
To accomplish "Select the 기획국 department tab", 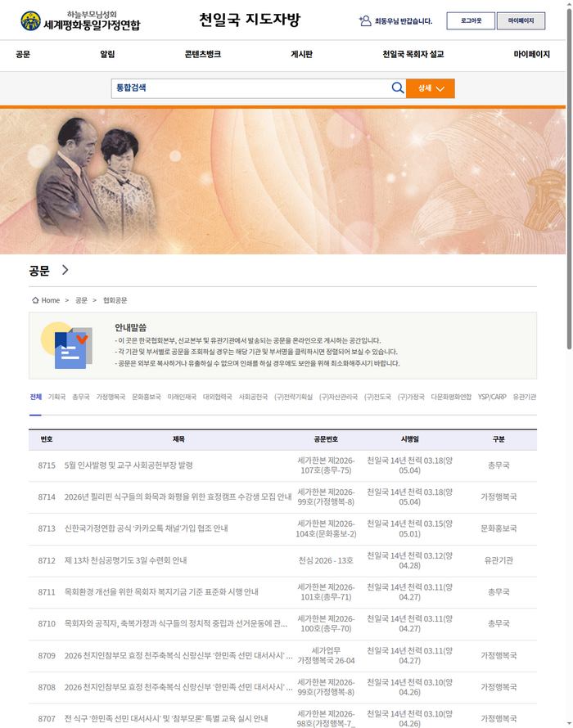I will 56,397.
